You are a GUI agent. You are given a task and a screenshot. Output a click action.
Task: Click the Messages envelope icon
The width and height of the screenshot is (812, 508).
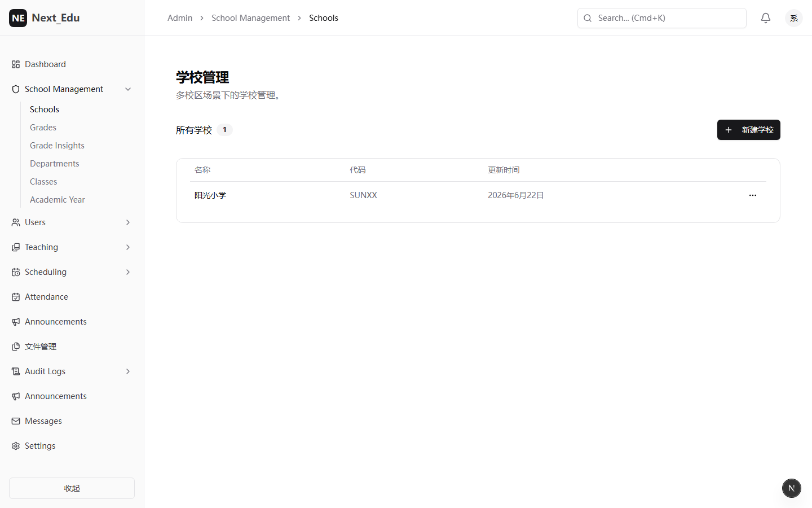coord(16,421)
